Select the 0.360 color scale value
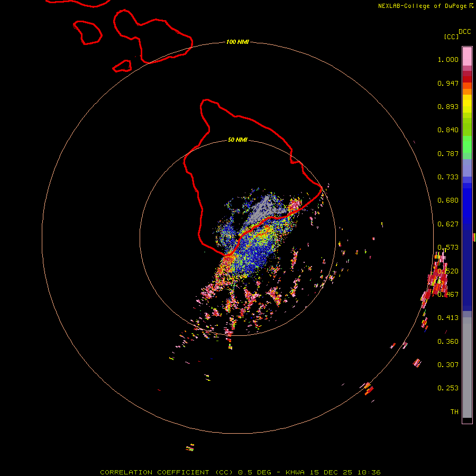 pos(448,342)
